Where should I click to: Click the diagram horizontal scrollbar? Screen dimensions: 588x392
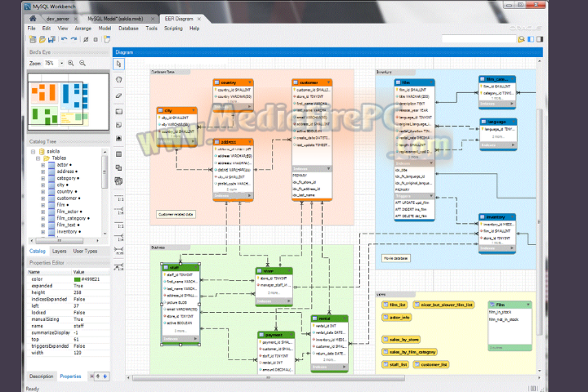point(269,378)
